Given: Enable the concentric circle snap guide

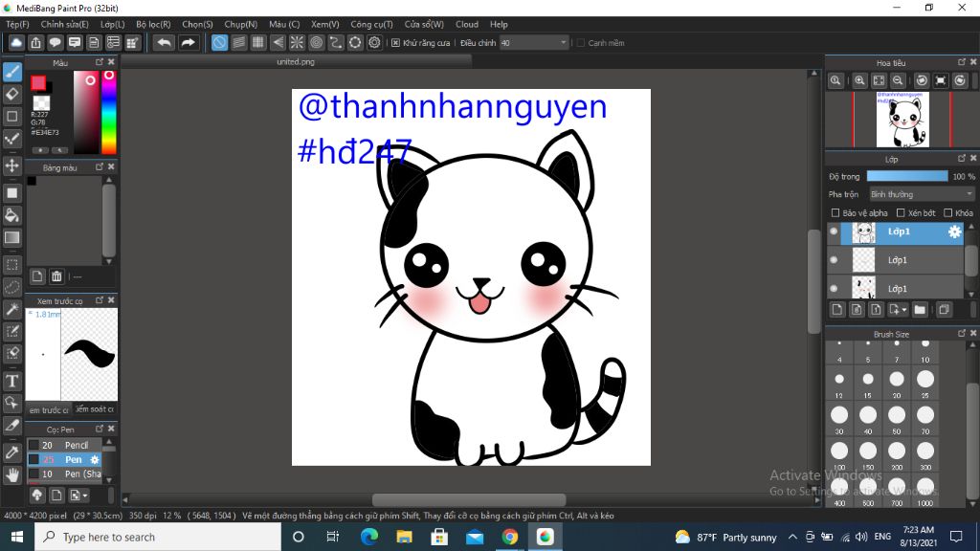Looking at the screenshot, I should click(316, 42).
